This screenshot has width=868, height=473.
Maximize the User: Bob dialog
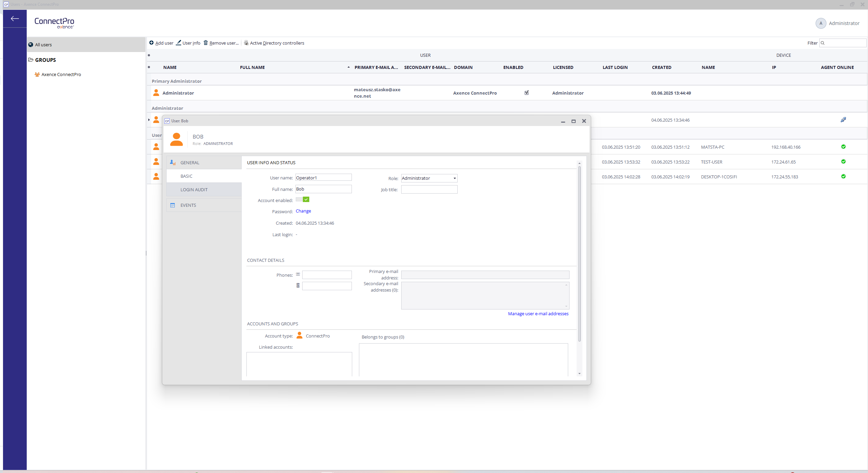[x=573, y=121]
